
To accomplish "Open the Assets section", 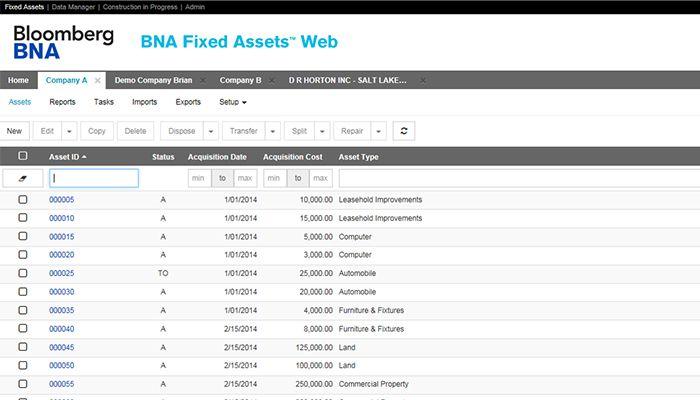I will (20, 102).
